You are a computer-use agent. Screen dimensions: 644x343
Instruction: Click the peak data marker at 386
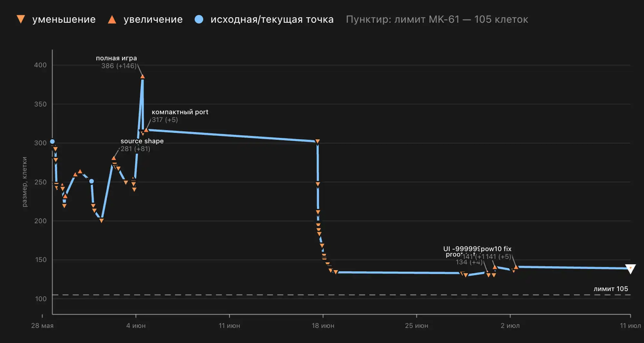point(142,76)
